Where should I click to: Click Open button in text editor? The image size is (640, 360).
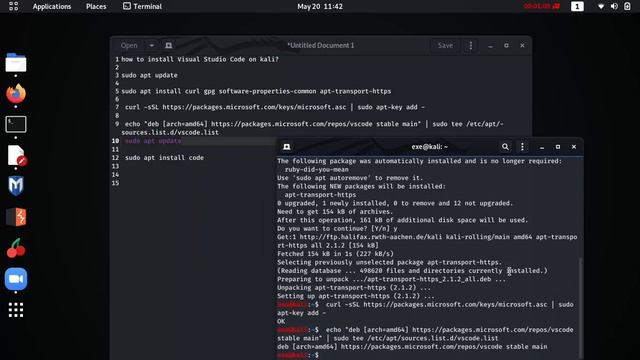(x=129, y=45)
